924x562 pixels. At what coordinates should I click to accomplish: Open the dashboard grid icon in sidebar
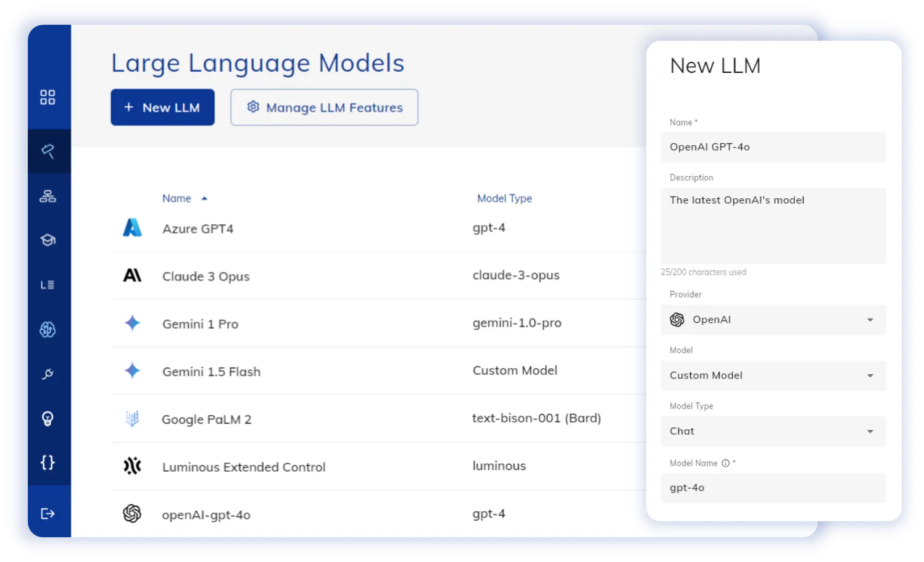click(48, 97)
